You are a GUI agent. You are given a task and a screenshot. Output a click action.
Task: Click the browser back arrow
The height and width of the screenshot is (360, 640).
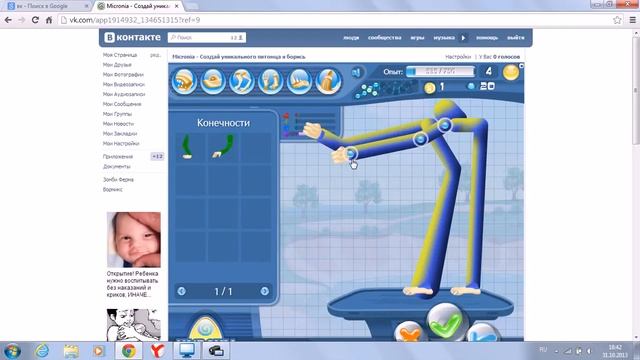point(8,20)
